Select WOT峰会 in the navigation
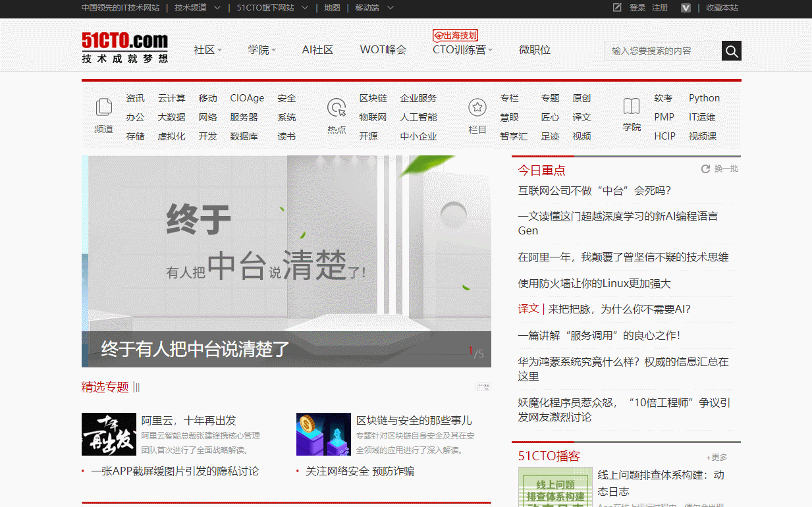Image resolution: width=812 pixels, height=507 pixels. (383, 50)
